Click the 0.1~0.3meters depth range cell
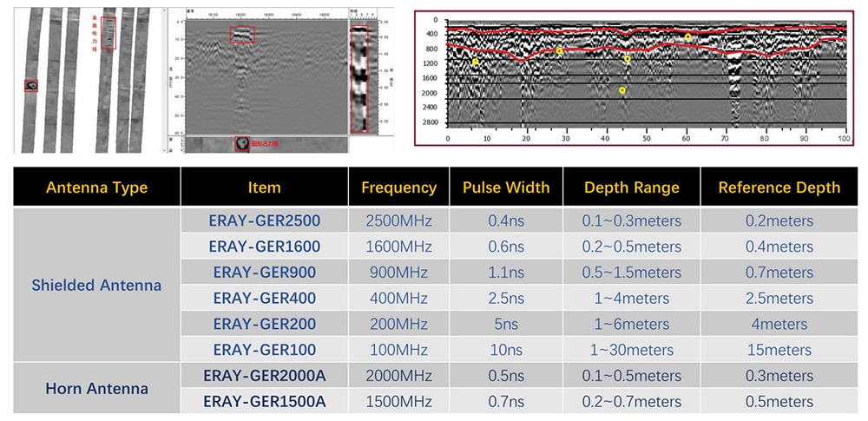Viewport: 868px width, 421px height. (632, 220)
